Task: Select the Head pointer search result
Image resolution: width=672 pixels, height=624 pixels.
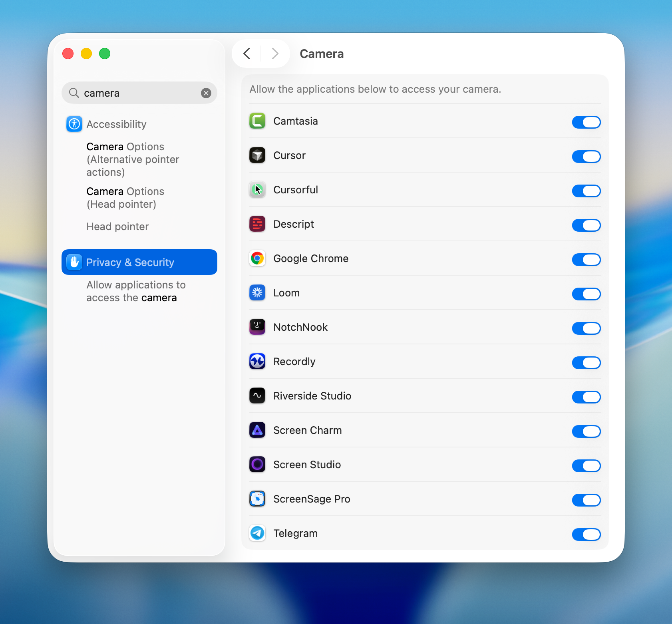Action: tap(117, 227)
